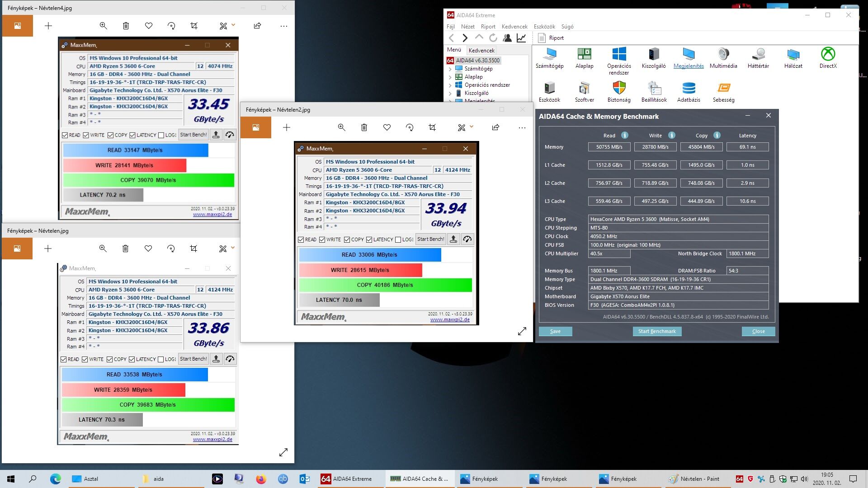This screenshot has width=868, height=488.
Task: Open the Alaplap category icon
Action: 584,58
